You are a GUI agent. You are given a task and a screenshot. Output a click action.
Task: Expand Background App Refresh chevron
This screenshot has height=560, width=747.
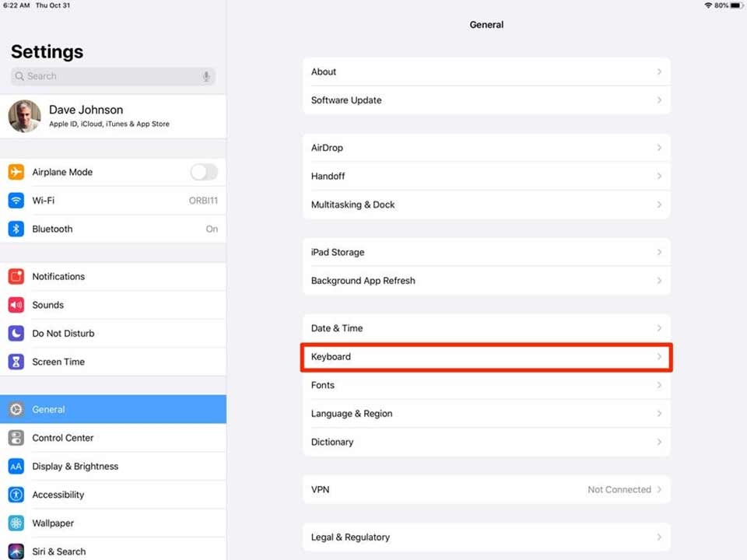[x=659, y=281]
